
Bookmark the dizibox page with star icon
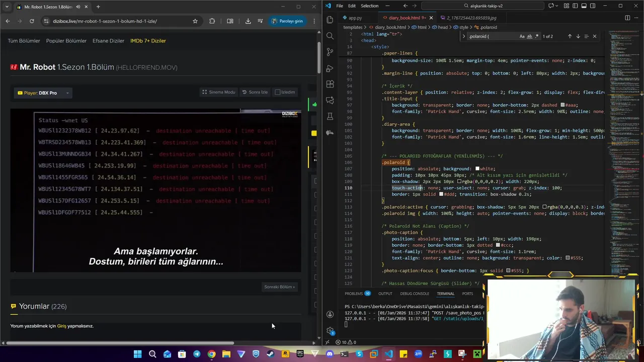coord(195,21)
